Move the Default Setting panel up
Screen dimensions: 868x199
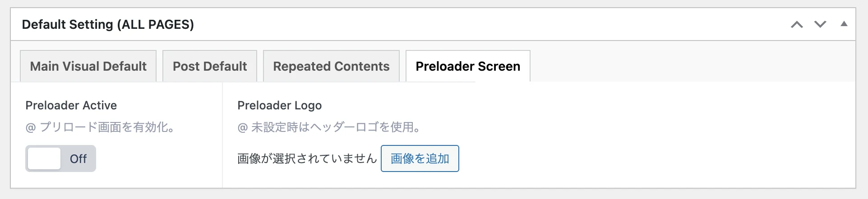[797, 25]
